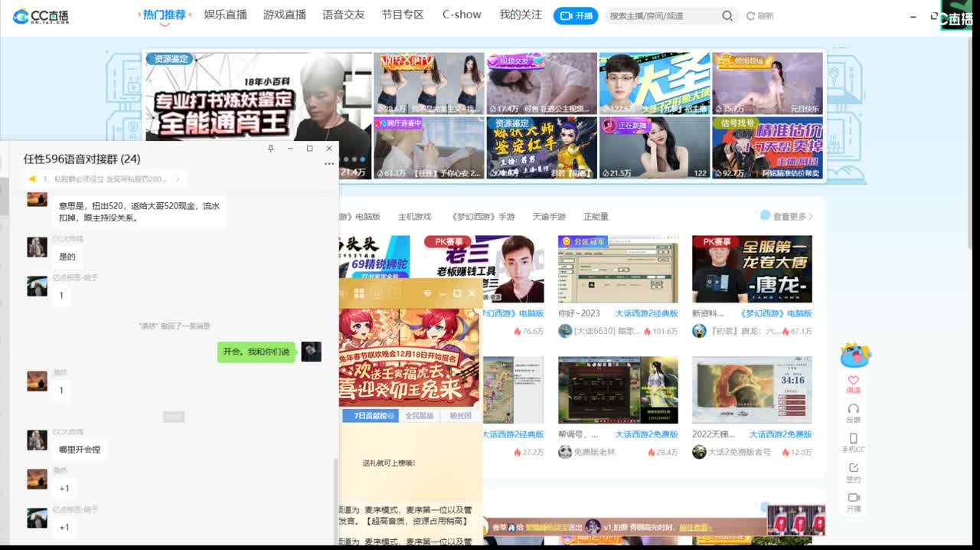Screen dimensions: 980x550
Task: Open the 专业打书炼妖鉴定 featured banner
Action: 258,116
